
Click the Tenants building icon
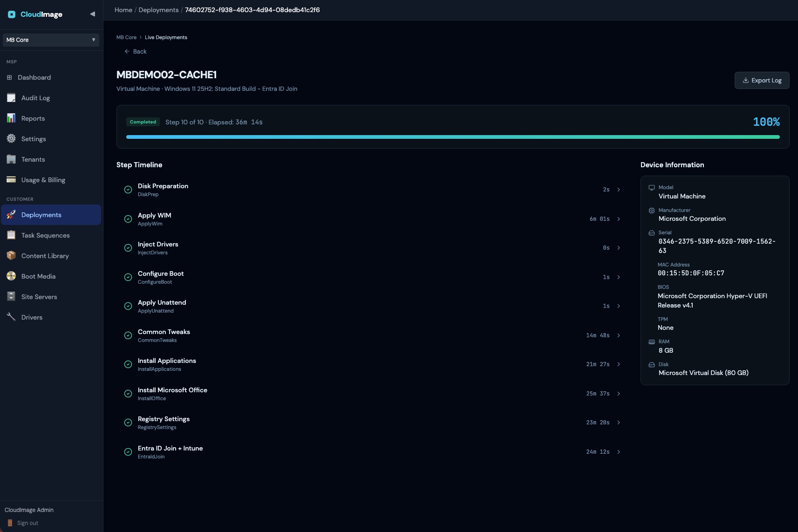tap(11, 159)
